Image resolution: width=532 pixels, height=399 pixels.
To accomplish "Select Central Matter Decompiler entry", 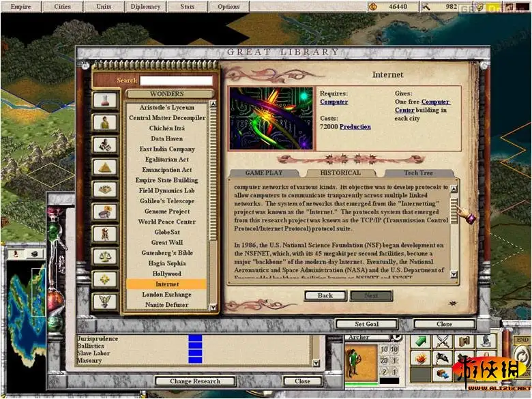I will point(166,118).
